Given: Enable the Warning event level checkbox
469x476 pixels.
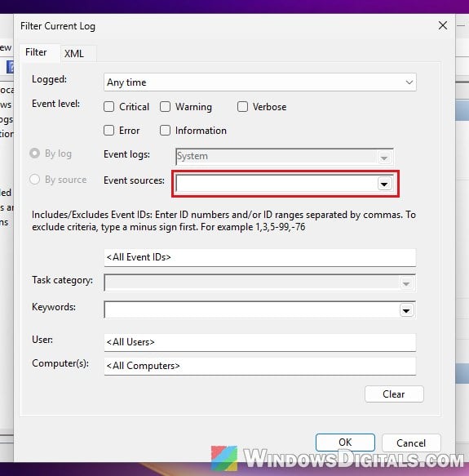Looking at the screenshot, I should tap(165, 107).
